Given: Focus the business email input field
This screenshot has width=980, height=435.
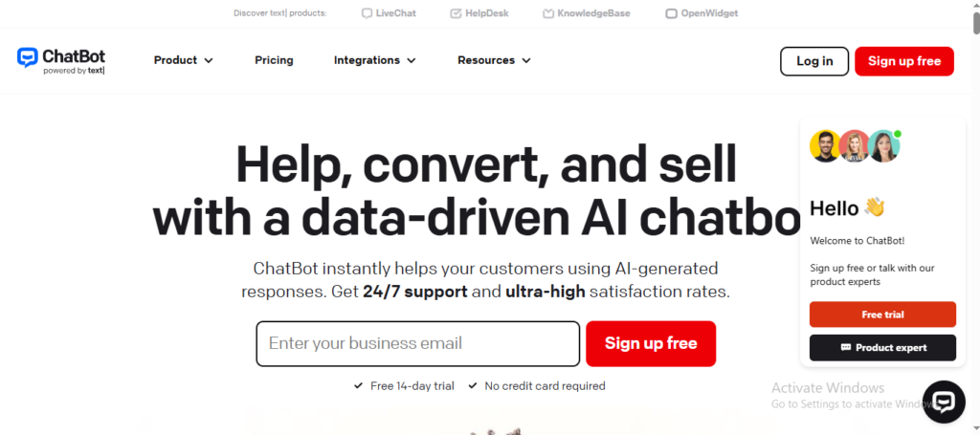Looking at the screenshot, I should (x=417, y=343).
